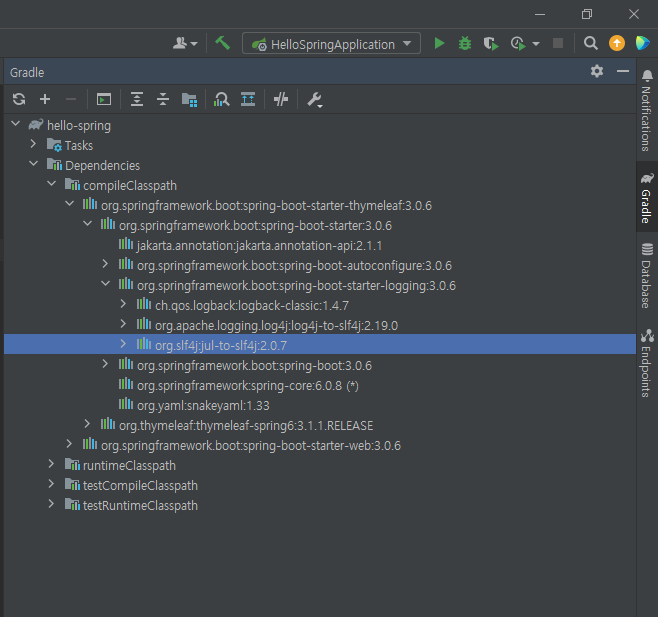
Task: Select testCompileClasspath label
Action: tap(140, 486)
